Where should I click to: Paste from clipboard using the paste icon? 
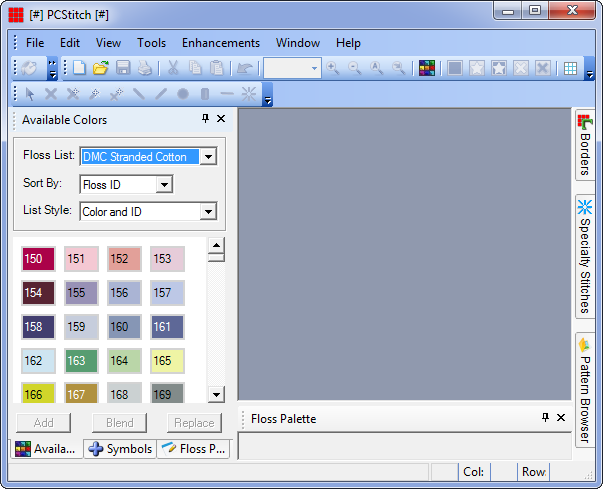(217, 68)
